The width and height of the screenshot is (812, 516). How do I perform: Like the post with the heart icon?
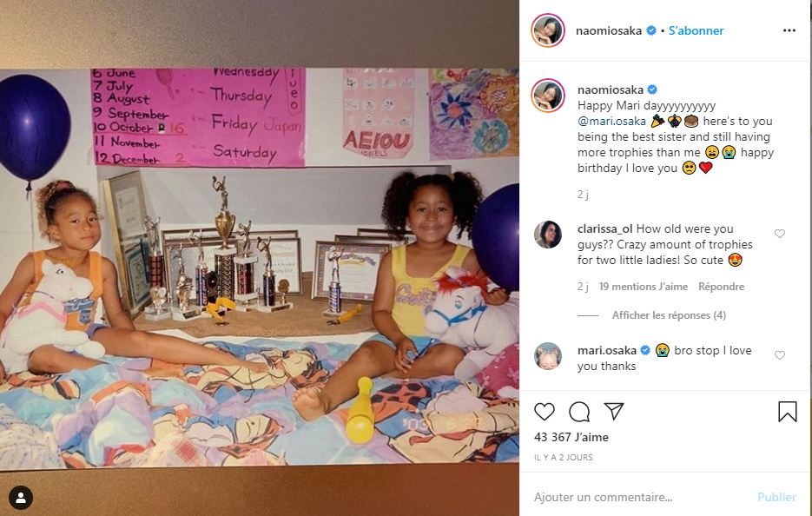[545, 412]
